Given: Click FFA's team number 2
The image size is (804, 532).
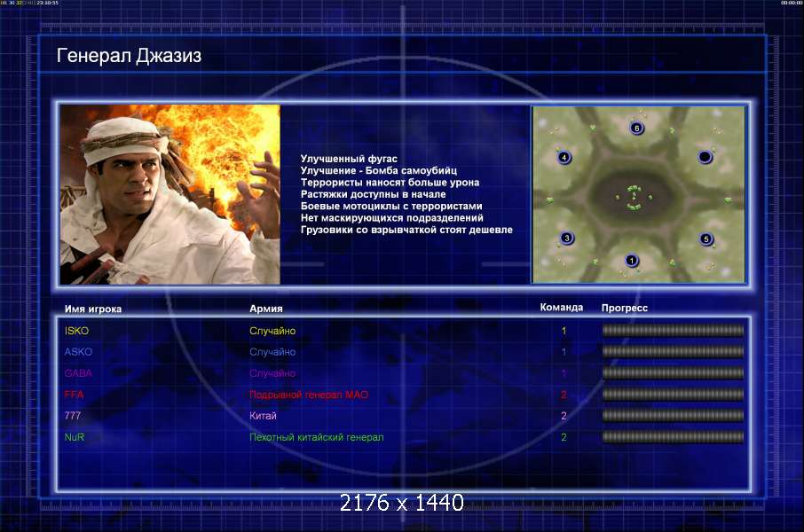Looking at the screenshot, I should (x=564, y=395).
